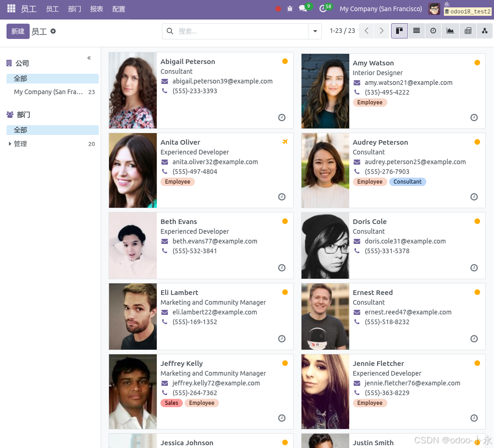494x448 pixels.
Task: Expand the 管理 department tree node
Action: 10,144
